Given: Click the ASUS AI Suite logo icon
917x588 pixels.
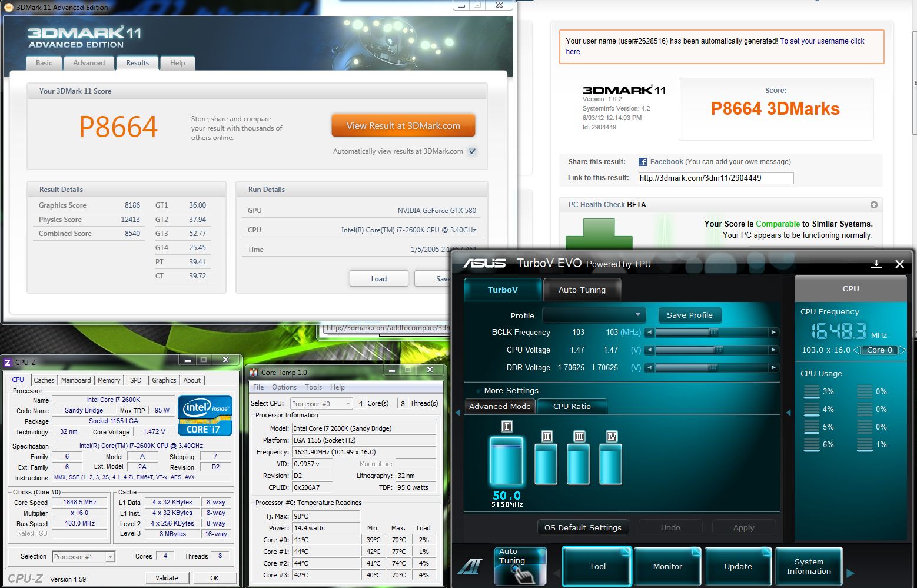Looking at the screenshot, I should click(470, 566).
